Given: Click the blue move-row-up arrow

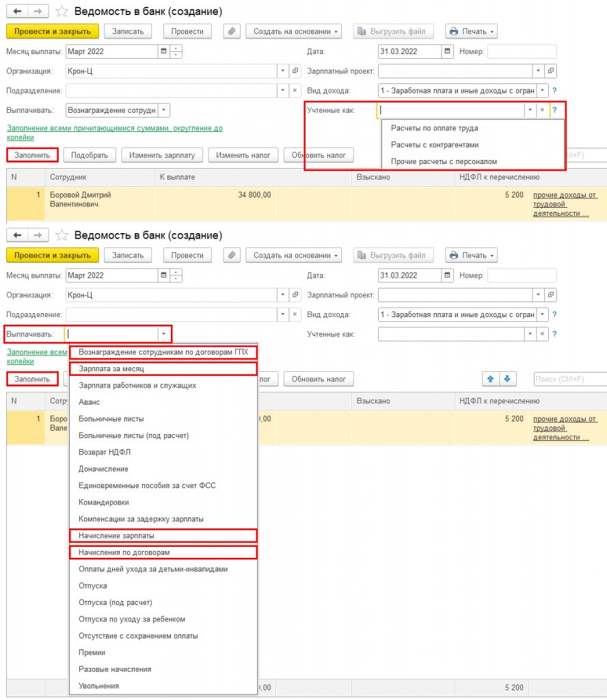Looking at the screenshot, I should pos(490,379).
